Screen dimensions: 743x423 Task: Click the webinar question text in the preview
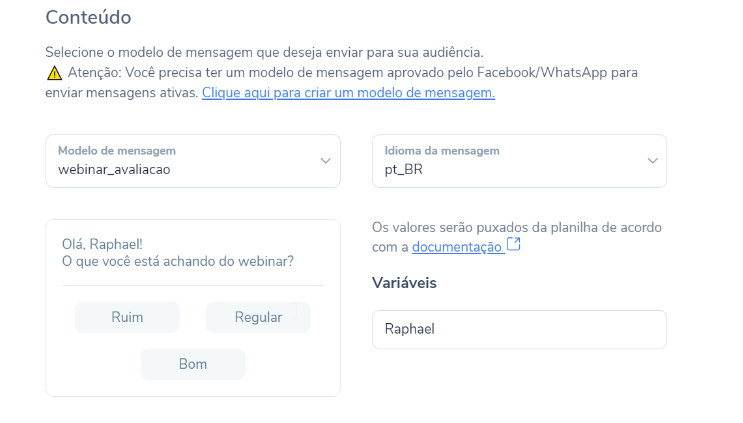tap(178, 261)
